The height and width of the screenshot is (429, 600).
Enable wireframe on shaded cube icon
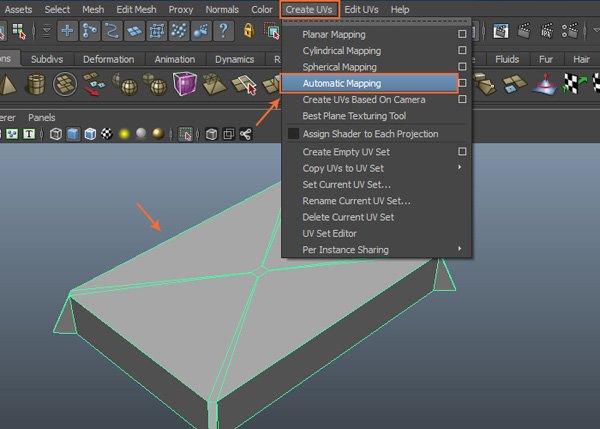(x=90, y=134)
